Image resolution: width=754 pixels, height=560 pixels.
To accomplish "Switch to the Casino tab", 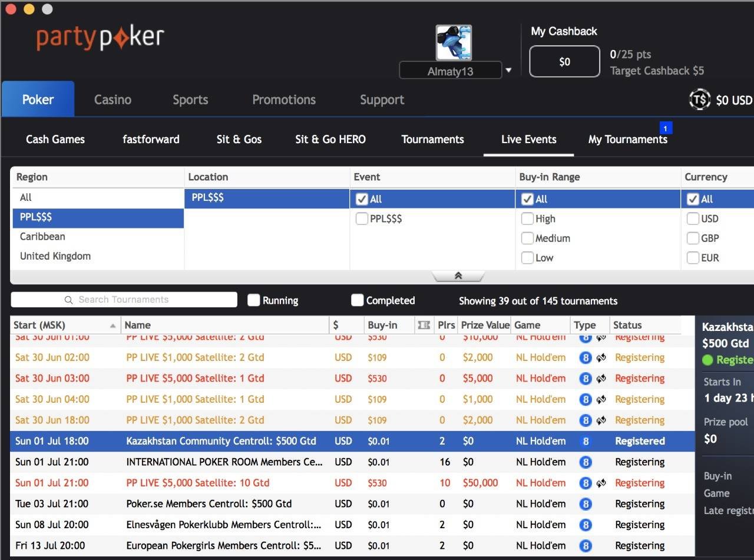I will tap(113, 100).
